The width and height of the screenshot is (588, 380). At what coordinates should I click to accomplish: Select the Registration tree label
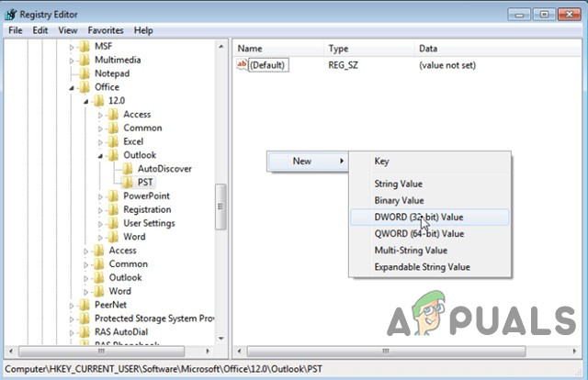147,210
